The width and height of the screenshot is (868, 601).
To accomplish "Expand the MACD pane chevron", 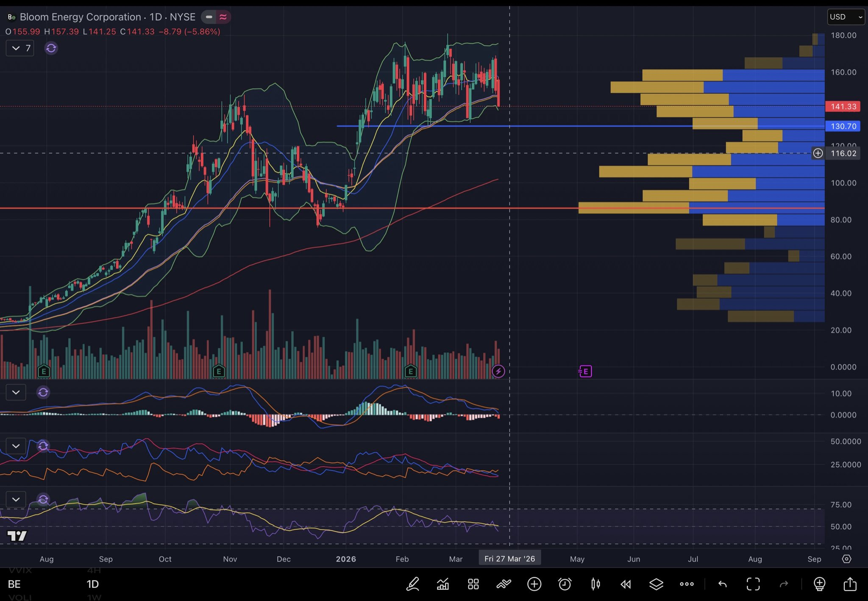I will 16,392.
